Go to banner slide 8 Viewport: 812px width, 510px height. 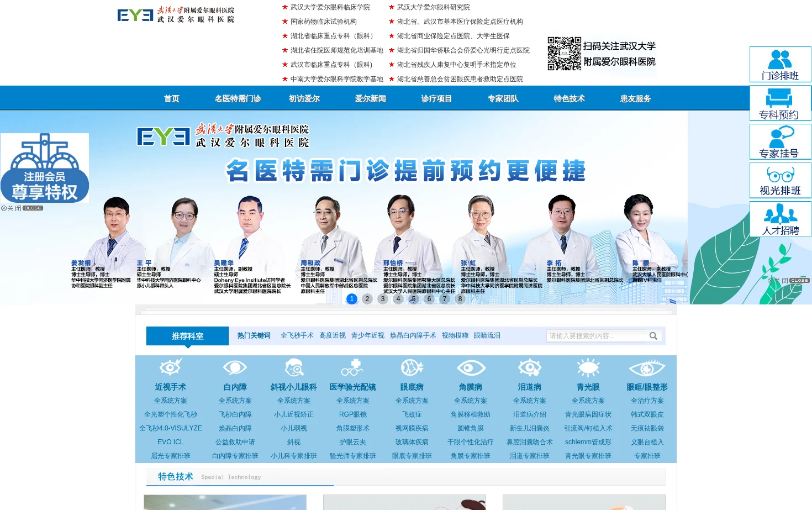click(x=460, y=299)
